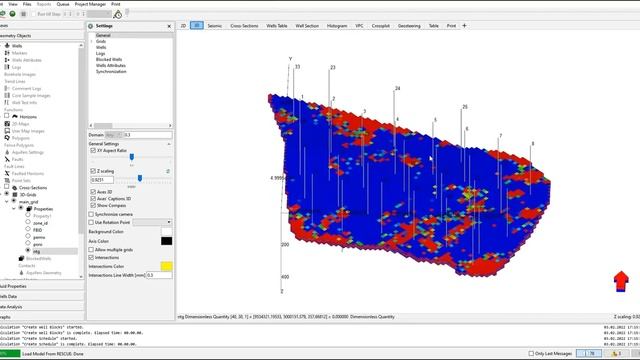Screen dimensions: 640x360
Task: Click the Well Test Info icon
Action: point(7,102)
